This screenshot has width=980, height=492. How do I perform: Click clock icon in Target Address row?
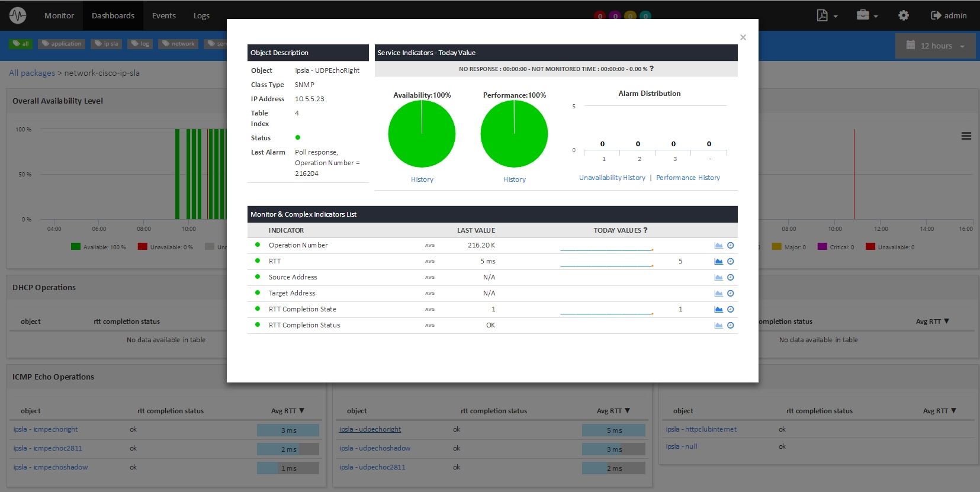point(731,293)
